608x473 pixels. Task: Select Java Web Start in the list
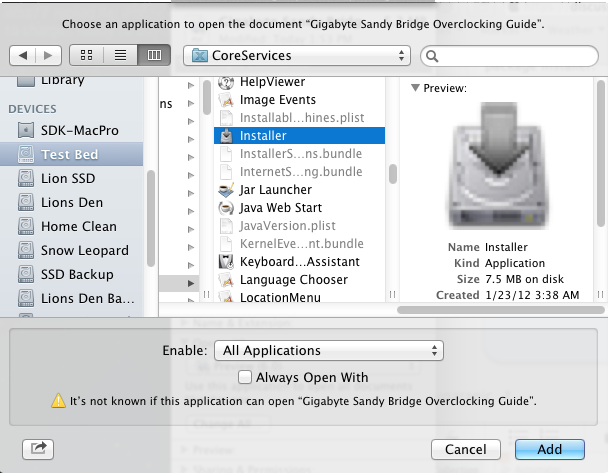click(299, 208)
